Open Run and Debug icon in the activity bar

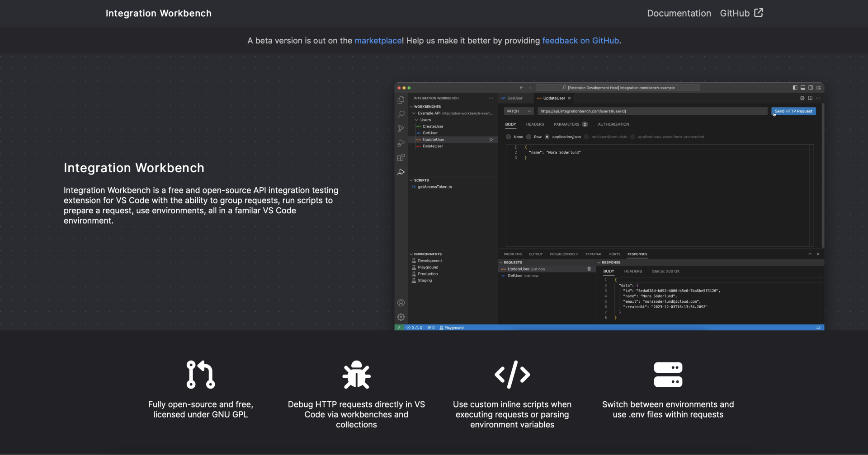401,143
